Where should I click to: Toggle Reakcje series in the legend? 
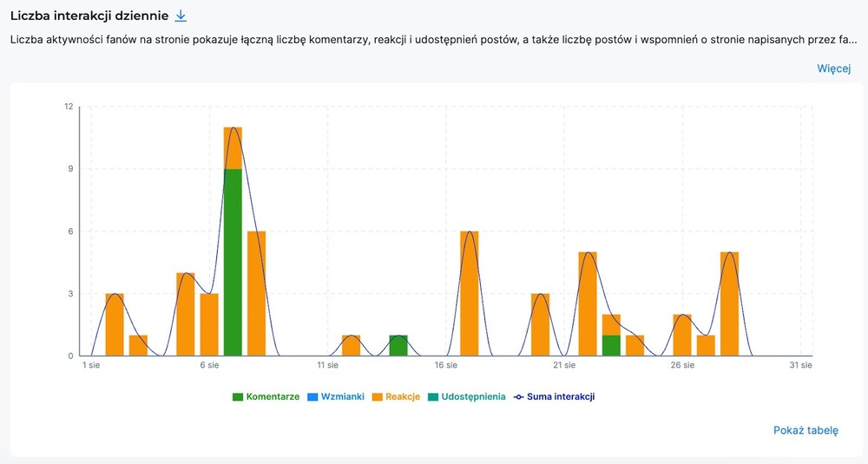tap(399, 396)
